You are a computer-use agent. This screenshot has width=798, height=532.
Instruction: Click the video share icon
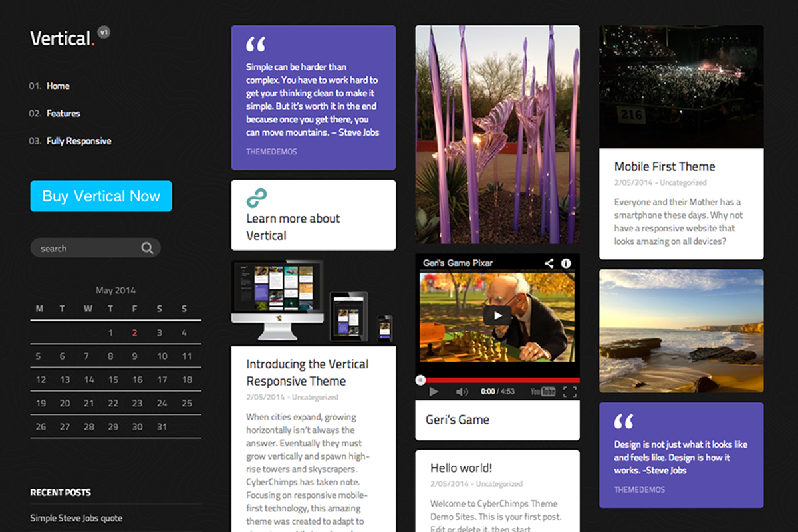549,263
